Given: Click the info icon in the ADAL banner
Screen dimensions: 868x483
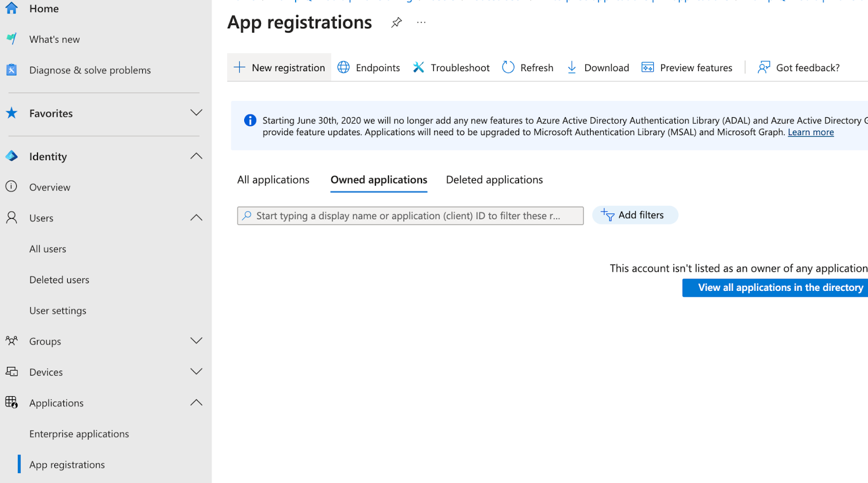Looking at the screenshot, I should (250, 120).
